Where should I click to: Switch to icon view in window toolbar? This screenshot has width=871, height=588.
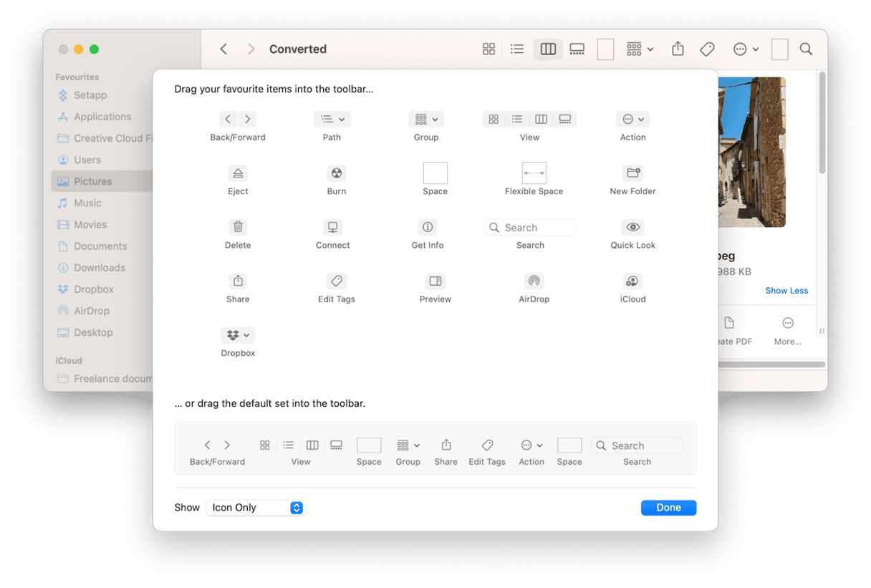(x=489, y=49)
